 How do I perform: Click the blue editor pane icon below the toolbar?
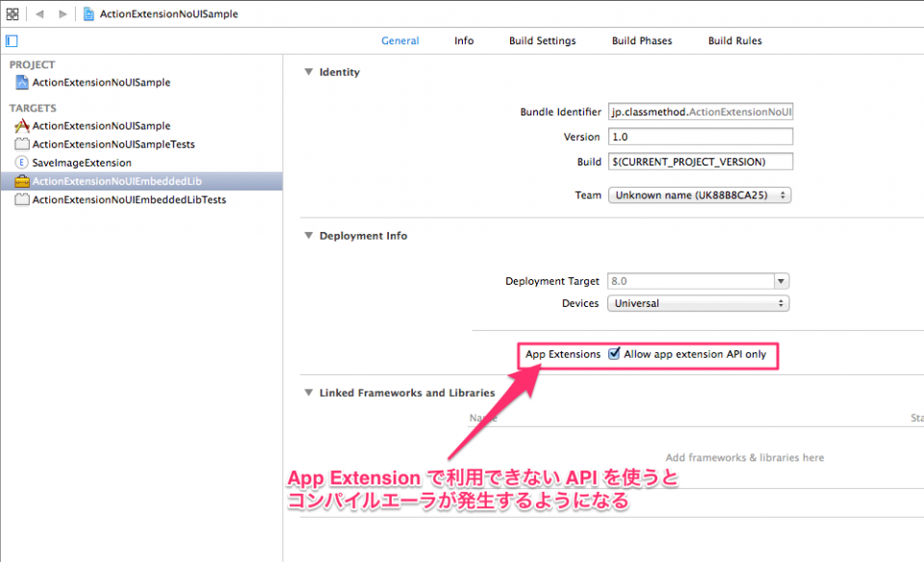click(12, 40)
